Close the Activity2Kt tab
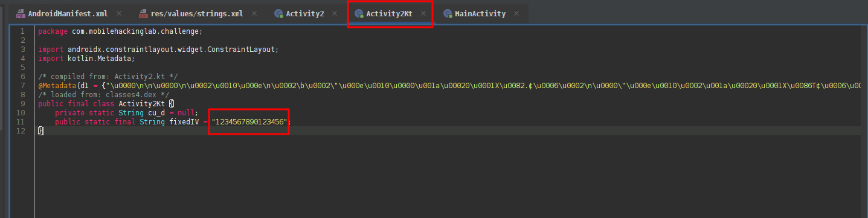 click(423, 13)
